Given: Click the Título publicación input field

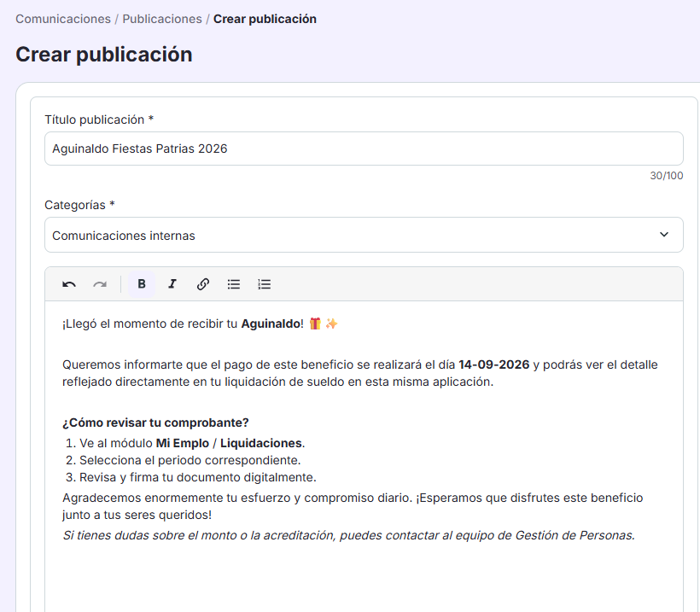Looking at the screenshot, I should [364, 149].
